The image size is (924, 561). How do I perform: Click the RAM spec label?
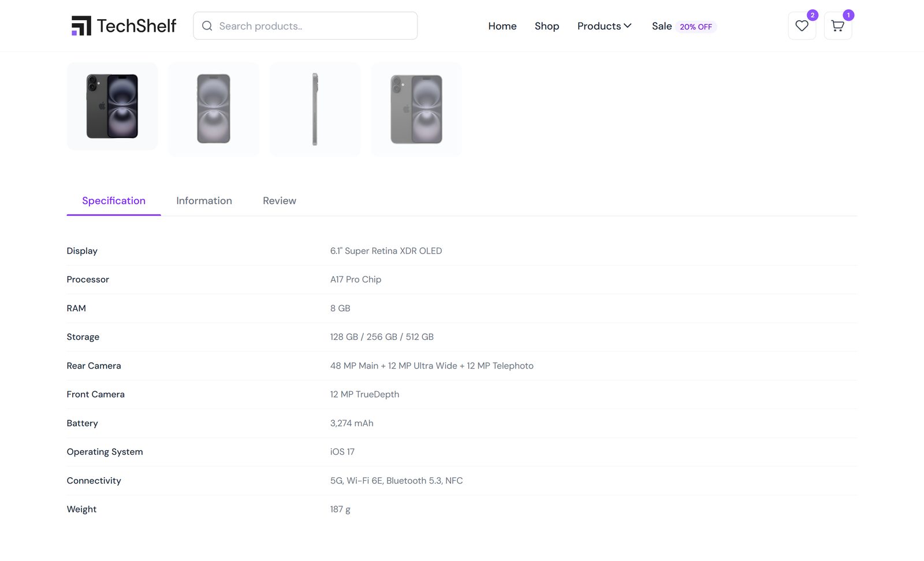point(76,309)
